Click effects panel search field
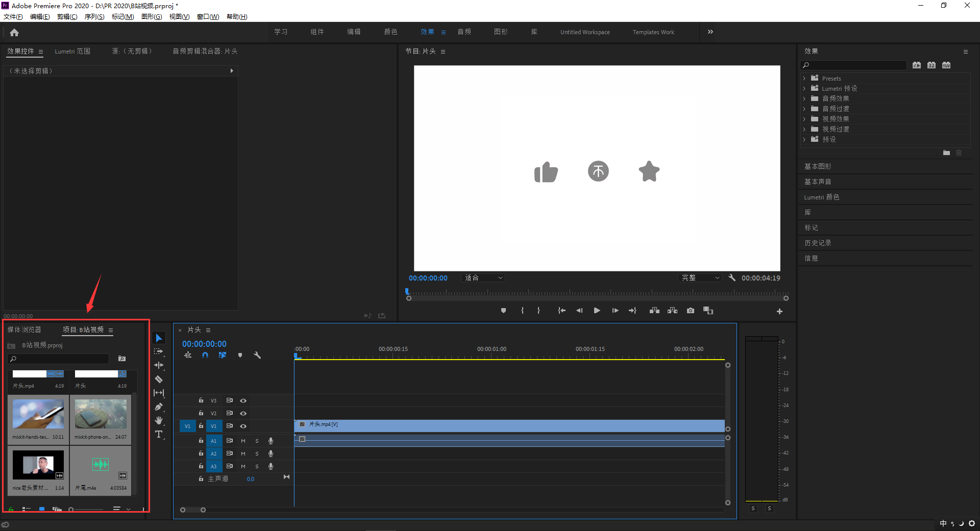This screenshot has height=531, width=980. pos(853,65)
